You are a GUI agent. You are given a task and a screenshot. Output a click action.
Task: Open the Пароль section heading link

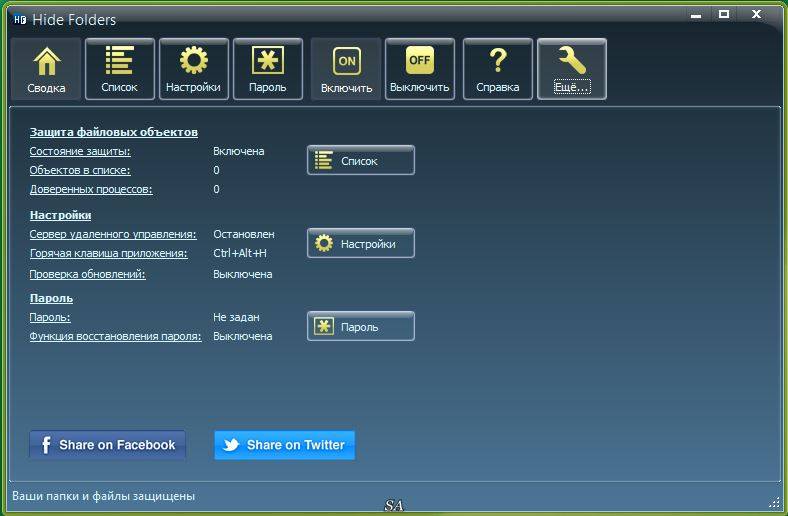(x=51, y=298)
